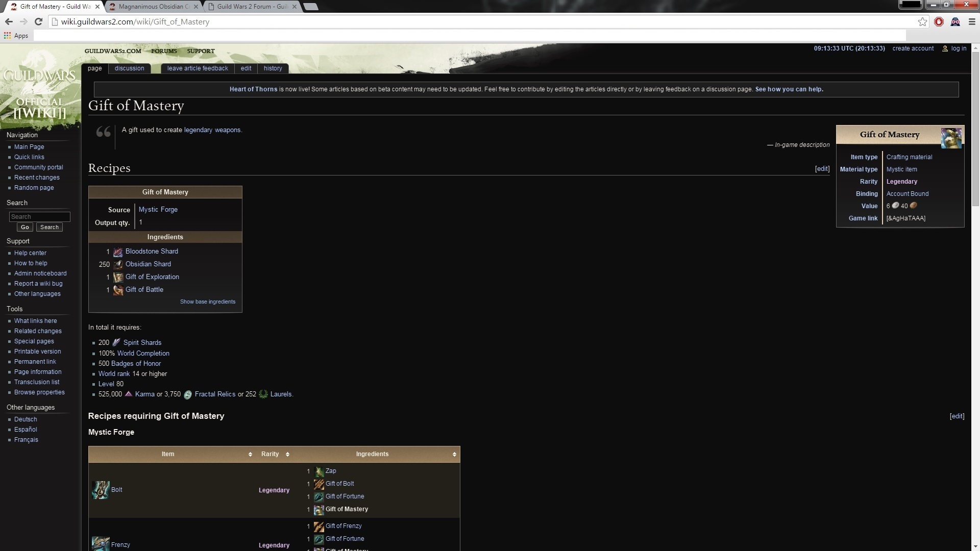Click Gift of Fortune icon in Bolt row
Screen dimensions: 980x551
tap(319, 497)
